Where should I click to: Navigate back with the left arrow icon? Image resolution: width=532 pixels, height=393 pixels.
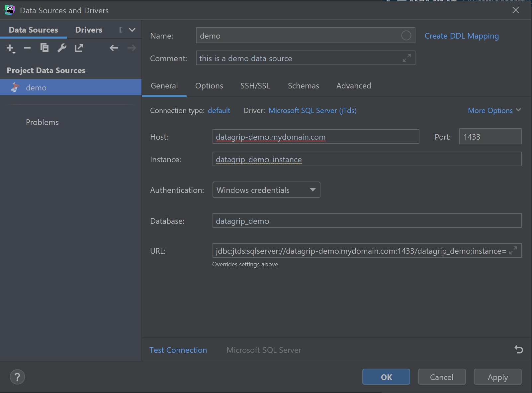pos(114,48)
